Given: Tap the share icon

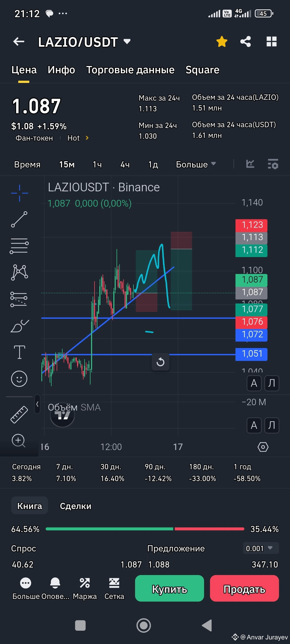Looking at the screenshot, I should point(245,42).
